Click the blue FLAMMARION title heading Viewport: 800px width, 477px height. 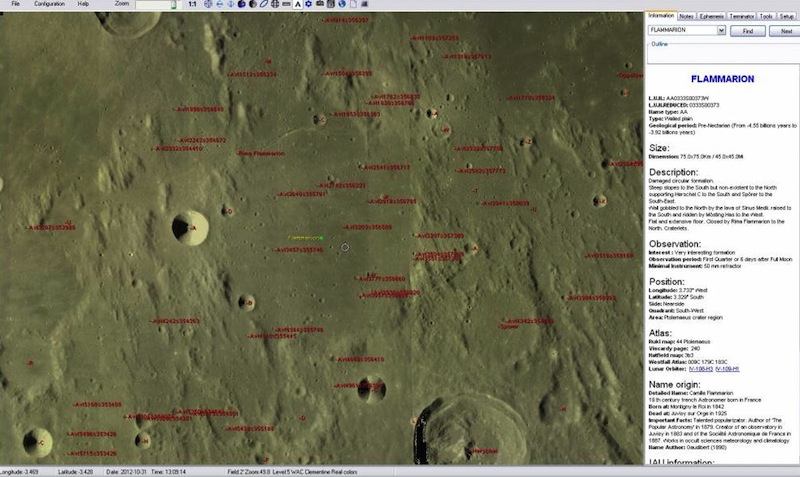click(722, 79)
